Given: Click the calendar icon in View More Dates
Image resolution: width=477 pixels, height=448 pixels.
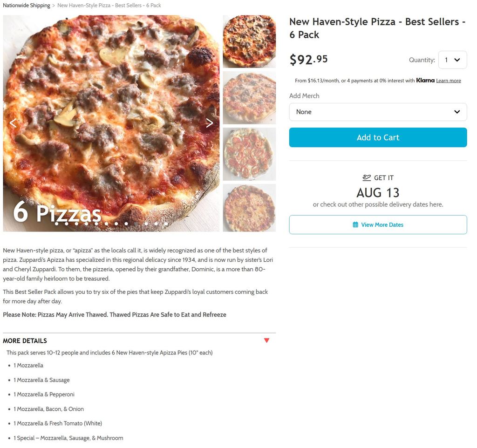Looking at the screenshot, I should tap(355, 225).
